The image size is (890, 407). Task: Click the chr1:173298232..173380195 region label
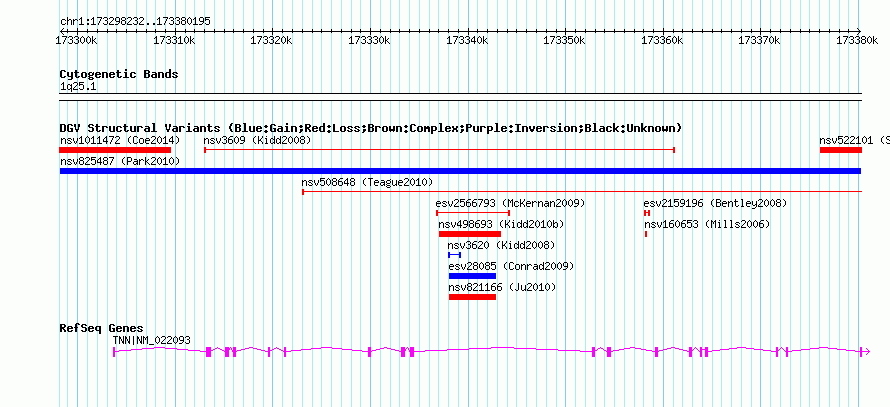[135, 22]
